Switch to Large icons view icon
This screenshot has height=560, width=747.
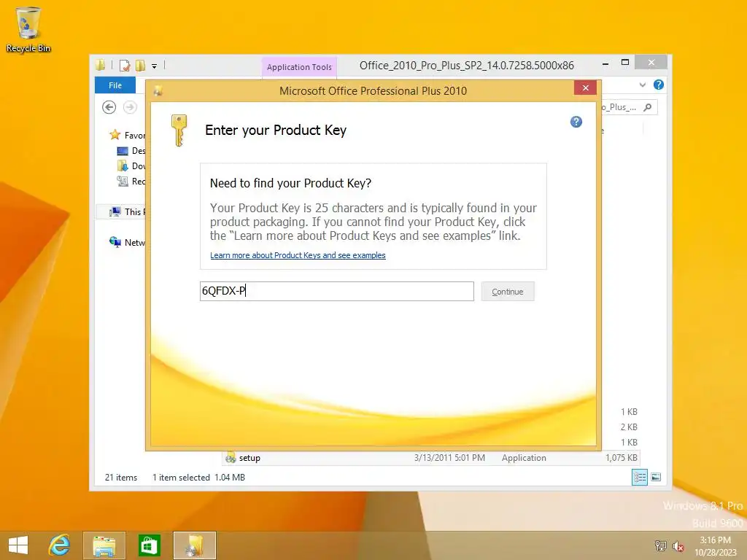656,477
